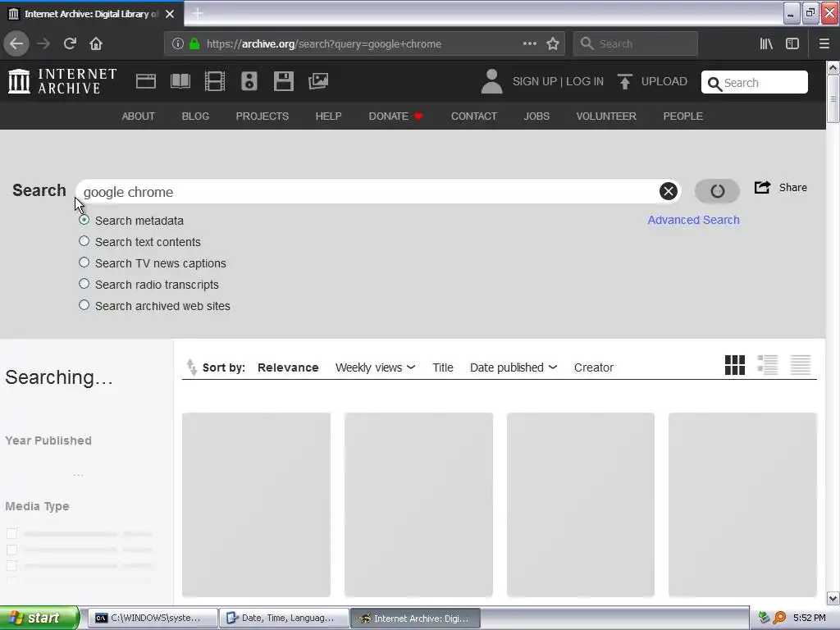Image resolution: width=840 pixels, height=630 pixels.
Task: Select Search metadata radio option
Action: point(84,220)
